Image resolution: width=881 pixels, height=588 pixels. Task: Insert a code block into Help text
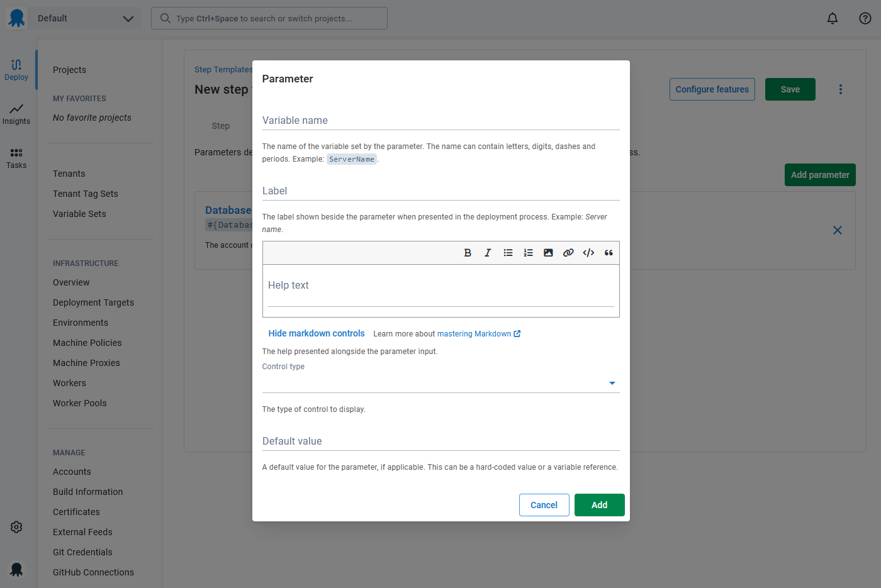pos(588,252)
